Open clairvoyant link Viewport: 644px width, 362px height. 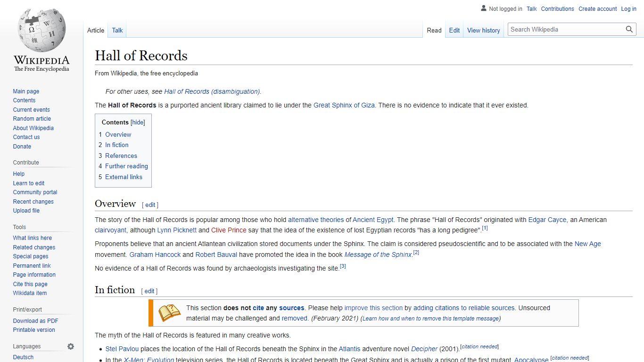point(110,230)
